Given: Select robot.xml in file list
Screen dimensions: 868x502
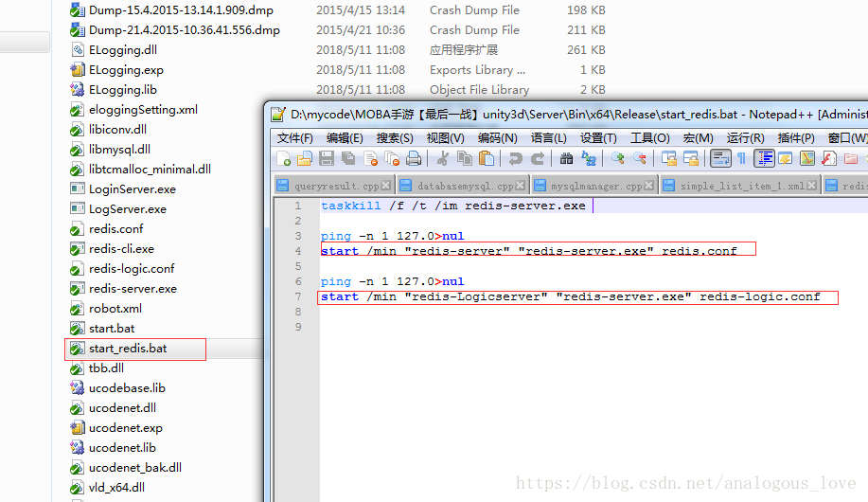Looking at the screenshot, I should (115, 309).
